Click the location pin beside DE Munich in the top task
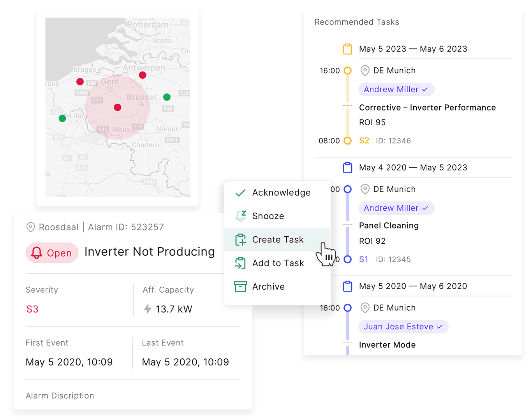 click(365, 70)
